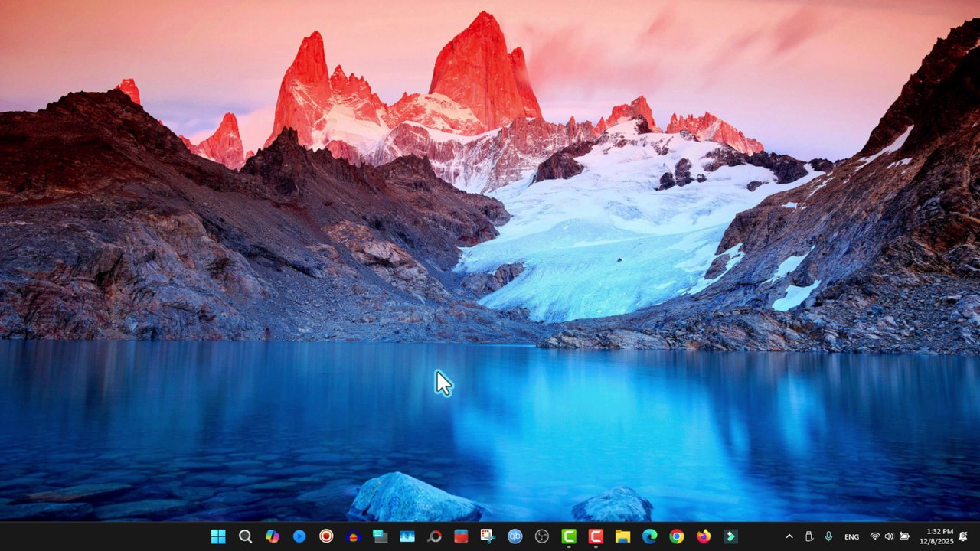Switch ENG input language indicator
This screenshot has height=551, width=980.
(x=851, y=536)
